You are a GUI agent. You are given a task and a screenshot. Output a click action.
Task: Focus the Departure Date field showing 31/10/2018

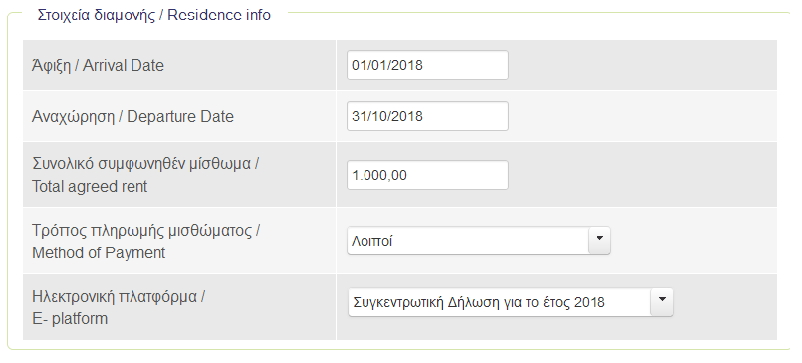[x=428, y=116]
